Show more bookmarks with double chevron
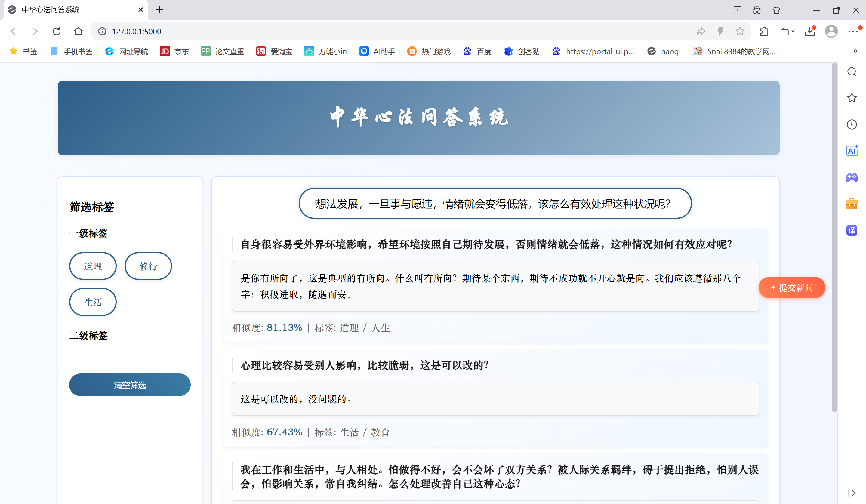Screen dimensions: 866x504 855,51
